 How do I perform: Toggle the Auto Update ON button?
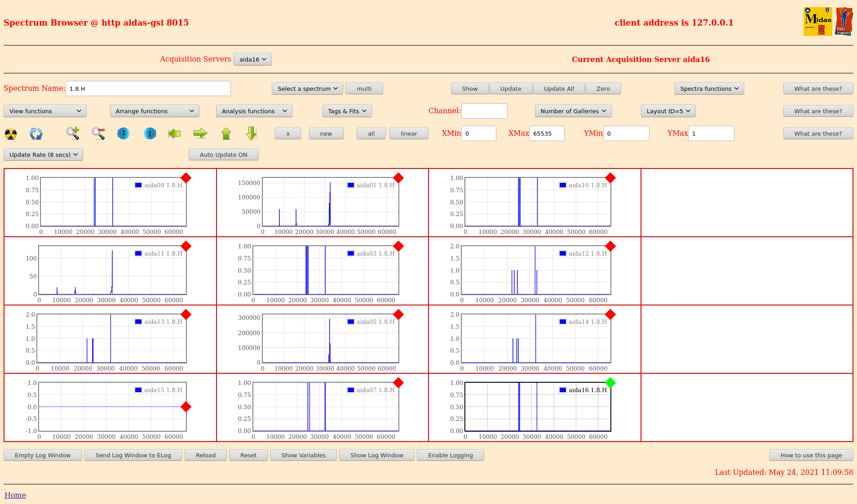pos(224,155)
